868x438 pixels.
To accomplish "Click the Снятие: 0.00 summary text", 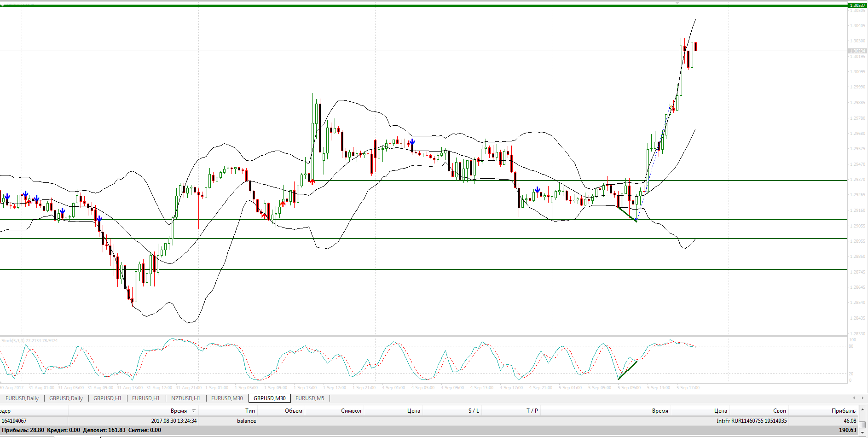I will [x=145, y=430].
